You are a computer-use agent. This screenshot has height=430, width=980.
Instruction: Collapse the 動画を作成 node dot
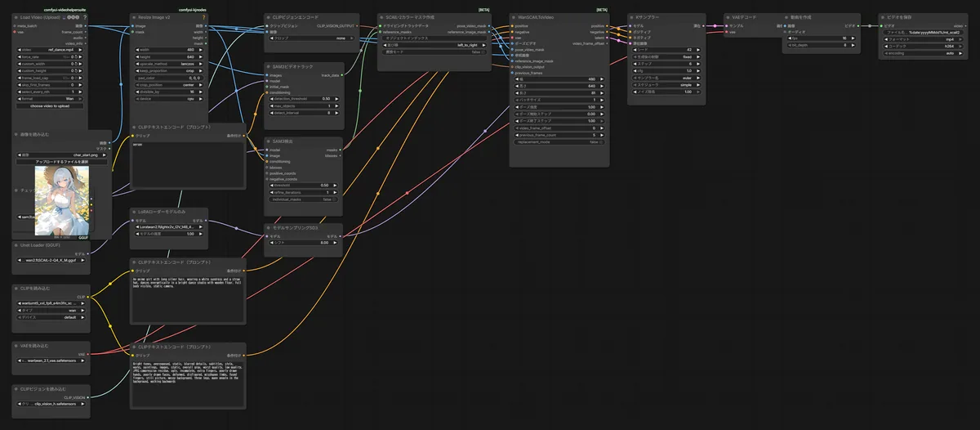[785, 17]
